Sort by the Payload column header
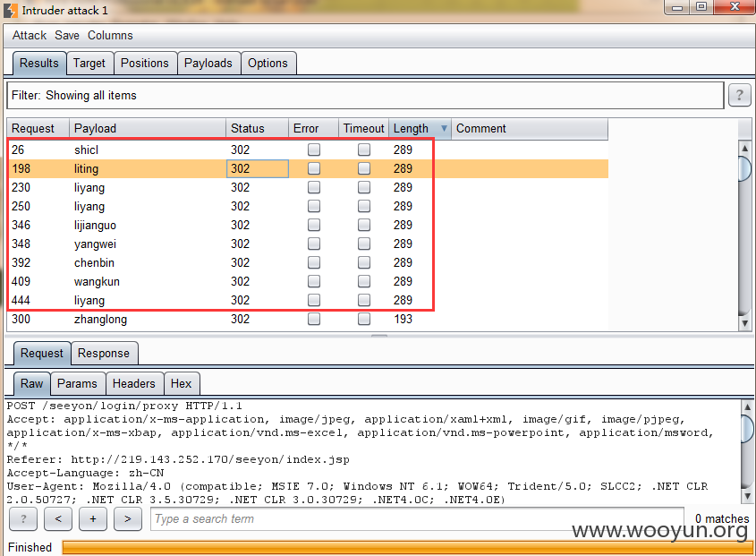Screen dimensions: 756x556 (x=148, y=128)
